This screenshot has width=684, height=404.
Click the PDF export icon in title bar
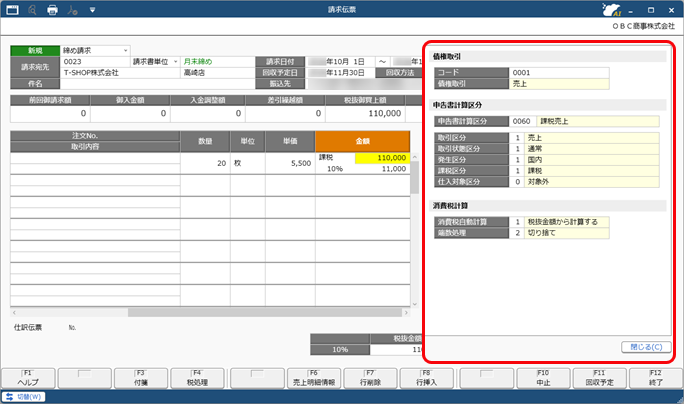click(72, 10)
